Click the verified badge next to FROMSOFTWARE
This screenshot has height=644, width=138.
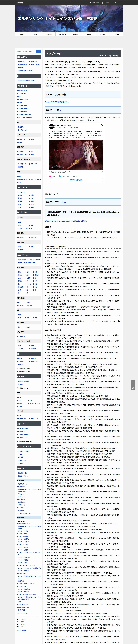pyautogui.click(x=70, y=125)
